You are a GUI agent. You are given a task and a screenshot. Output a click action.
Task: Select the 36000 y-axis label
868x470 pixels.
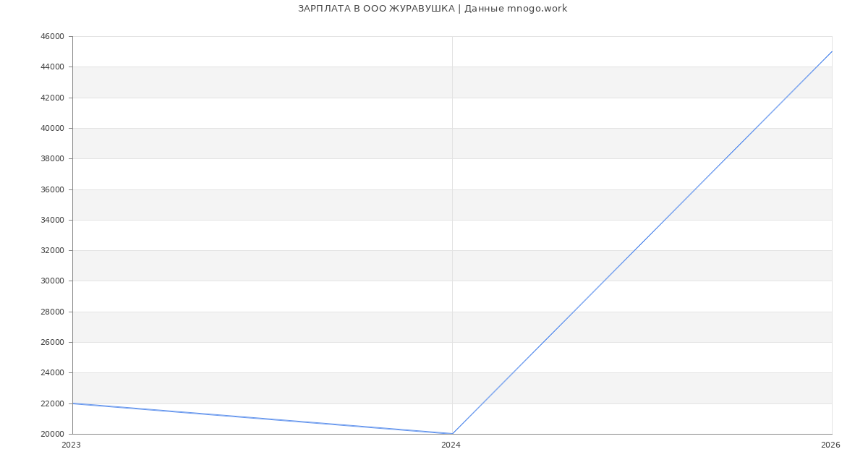[x=52, y=189]
